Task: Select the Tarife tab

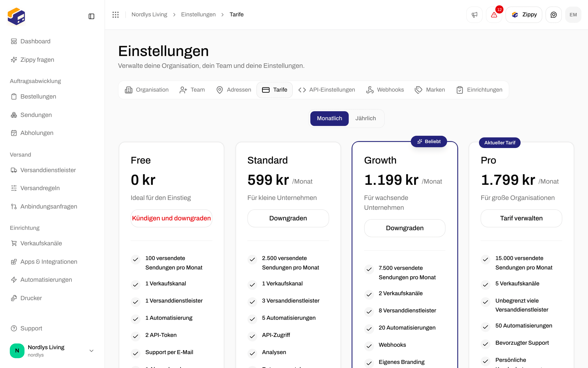Action: click(275, 90)
